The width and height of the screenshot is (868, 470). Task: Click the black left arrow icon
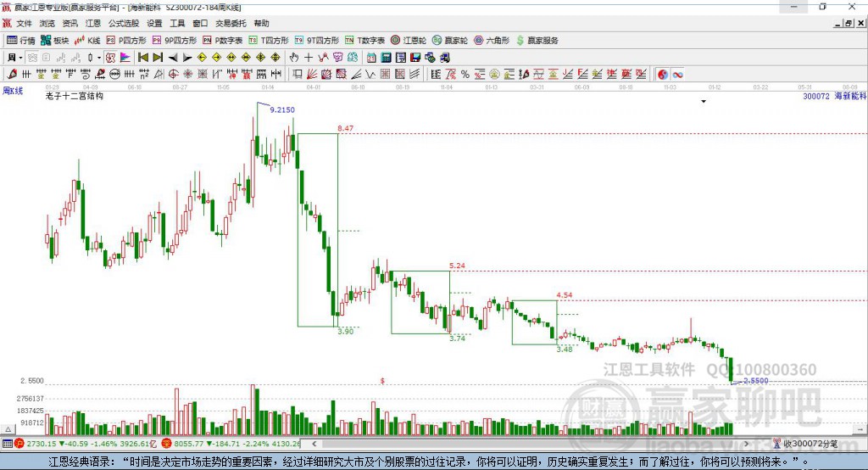point(173,58)
